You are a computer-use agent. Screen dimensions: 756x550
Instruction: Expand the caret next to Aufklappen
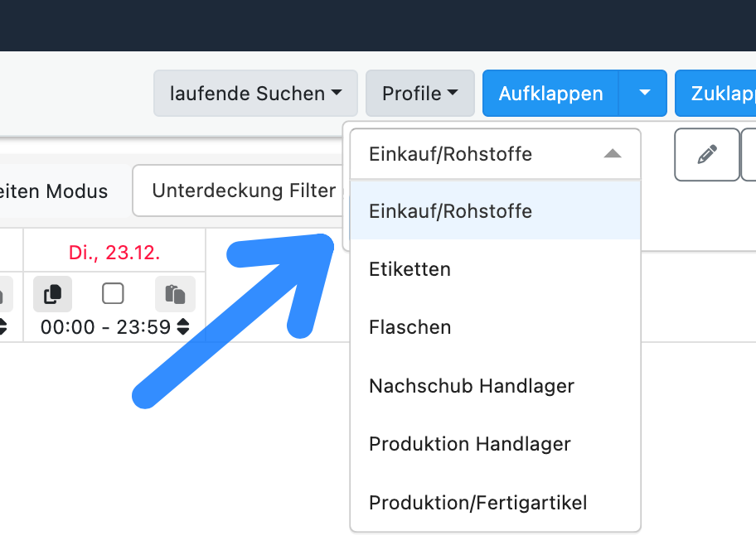[x=645, y=94]
